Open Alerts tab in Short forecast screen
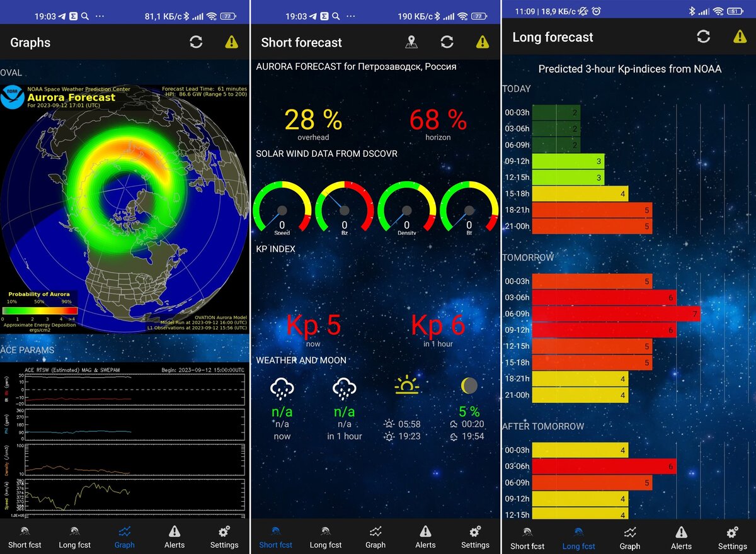756x554 pixels. [425, 537]
